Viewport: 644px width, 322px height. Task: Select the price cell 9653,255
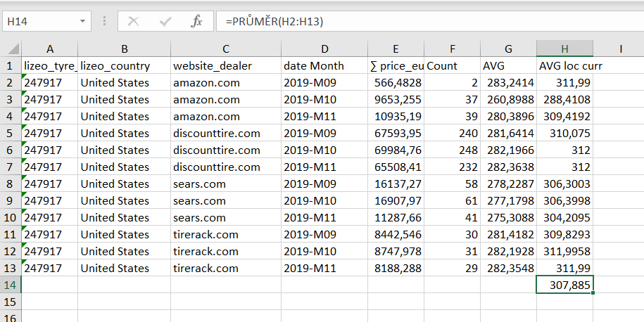396,99
